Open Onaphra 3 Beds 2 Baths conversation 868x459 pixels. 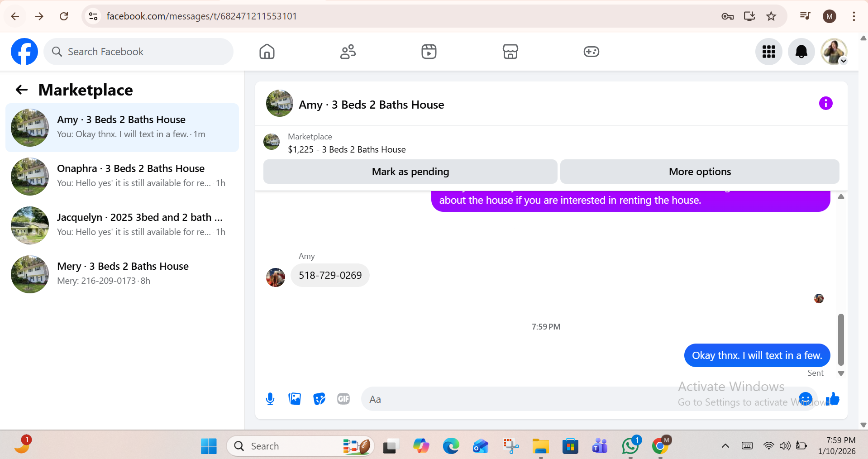[122, 177]
